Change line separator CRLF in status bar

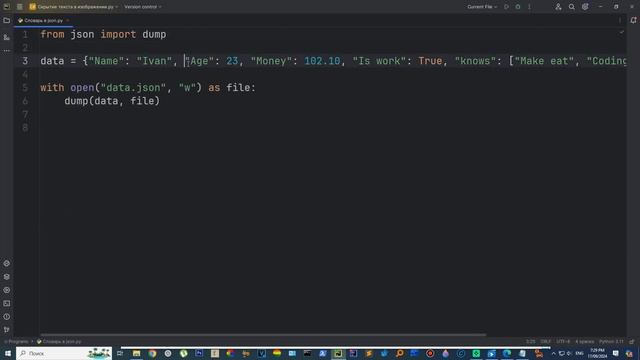tap(546, 342)
